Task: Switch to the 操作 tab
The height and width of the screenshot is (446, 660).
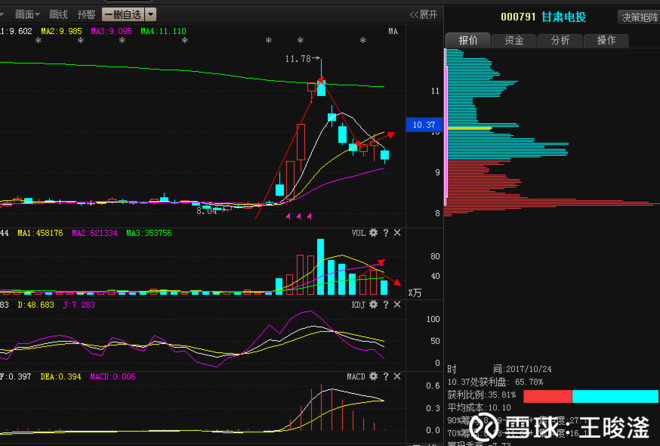Action: click(606, 40)
